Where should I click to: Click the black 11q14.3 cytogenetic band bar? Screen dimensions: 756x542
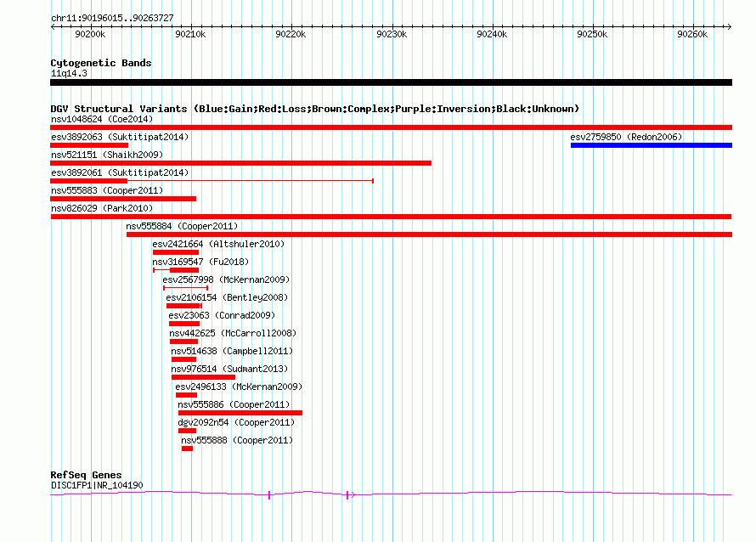391,82
